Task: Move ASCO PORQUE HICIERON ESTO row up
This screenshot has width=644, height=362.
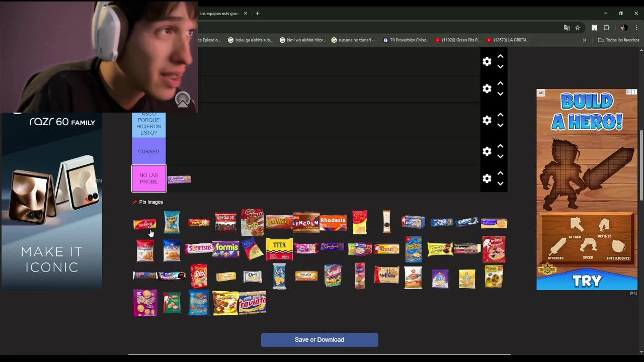Action: point(500,115)
